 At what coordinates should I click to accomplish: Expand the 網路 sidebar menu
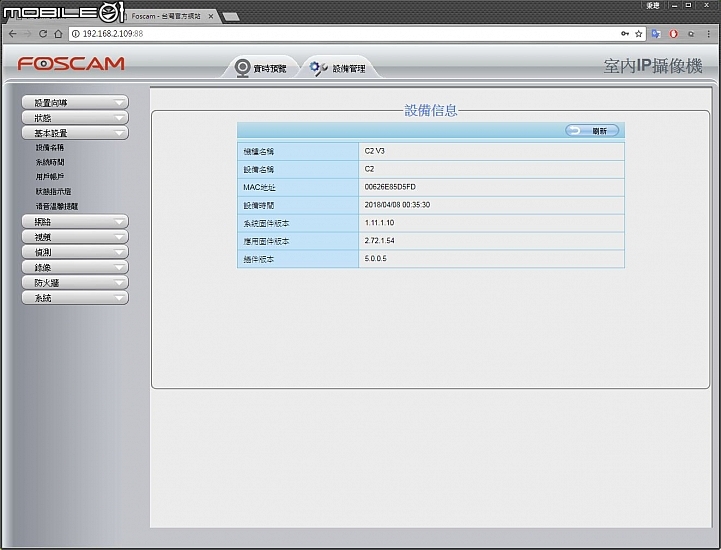(75, 222)
